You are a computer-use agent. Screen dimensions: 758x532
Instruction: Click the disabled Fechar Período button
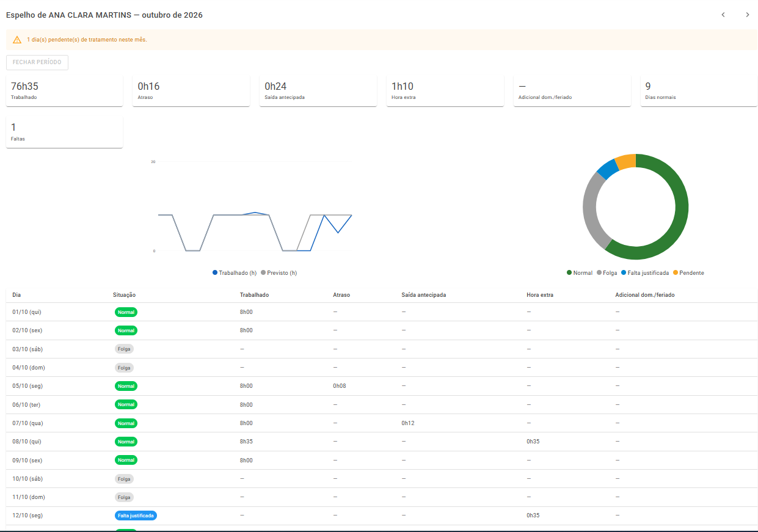(37, 62)
